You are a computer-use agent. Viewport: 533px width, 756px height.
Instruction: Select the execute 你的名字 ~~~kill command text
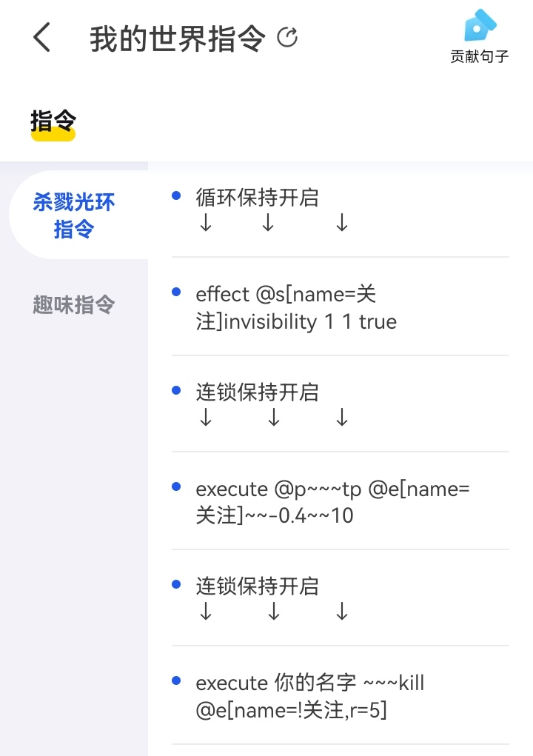[x=310, y=696]
